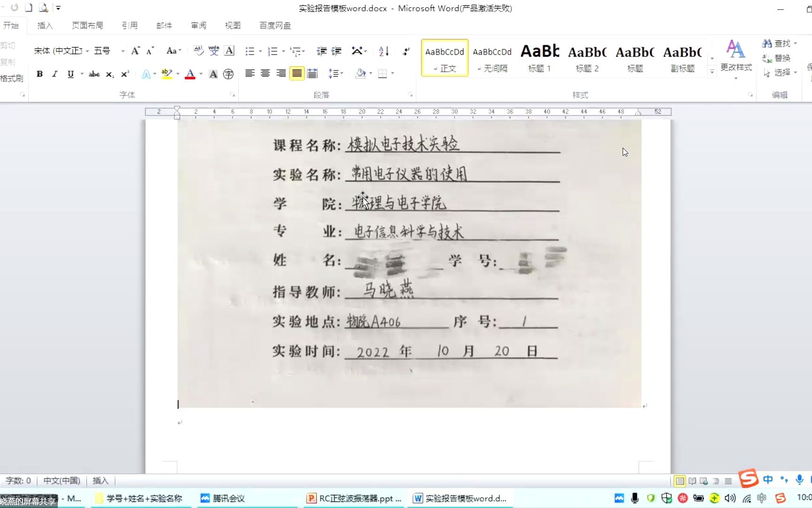Open the Find (查找) tool
812x508 pixels.
click(778, 42)
